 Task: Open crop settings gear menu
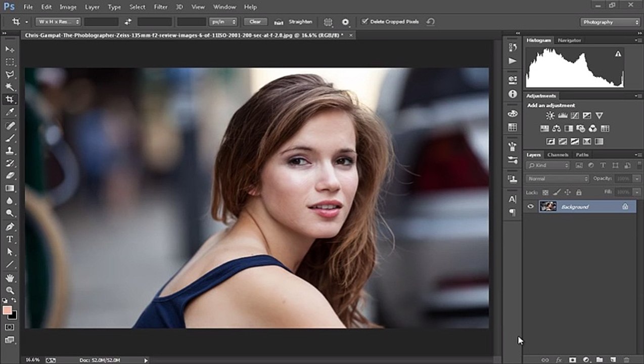click(346, 22)
